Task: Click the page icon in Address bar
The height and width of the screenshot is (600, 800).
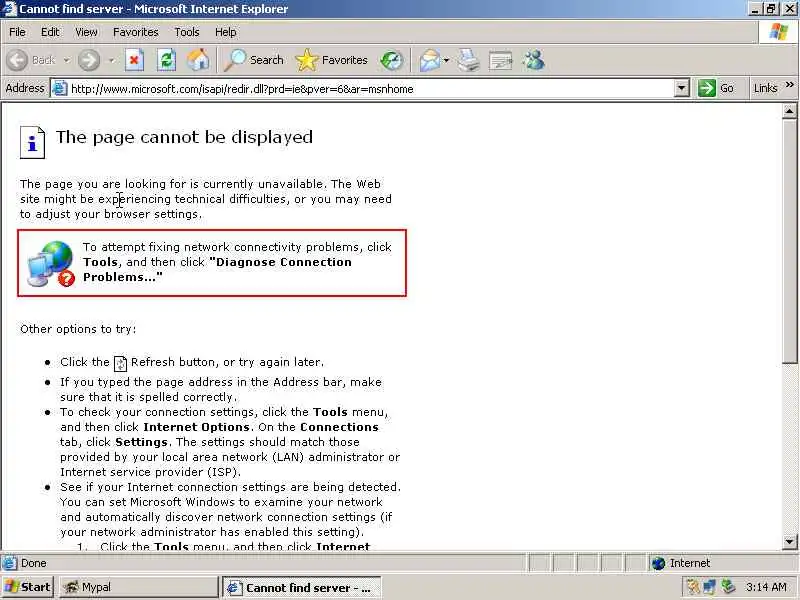Action: point(60,88)
